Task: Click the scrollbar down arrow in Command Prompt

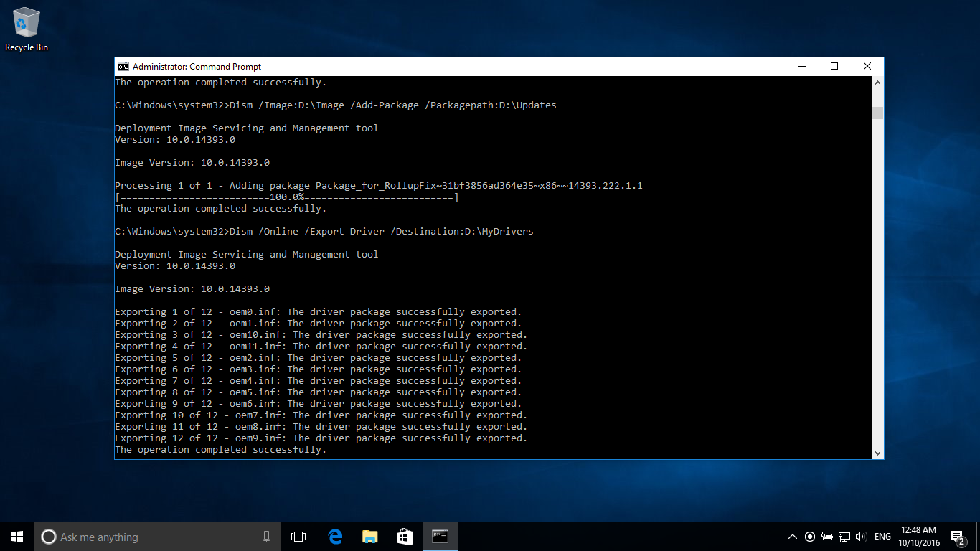Action: point(877,453)
